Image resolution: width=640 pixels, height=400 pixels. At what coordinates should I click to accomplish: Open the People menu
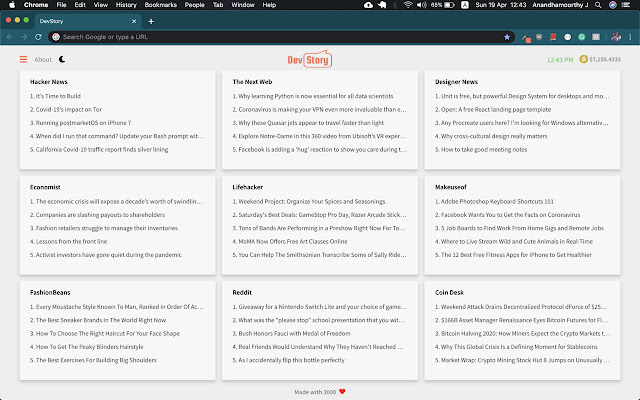[x=194, y=5]
